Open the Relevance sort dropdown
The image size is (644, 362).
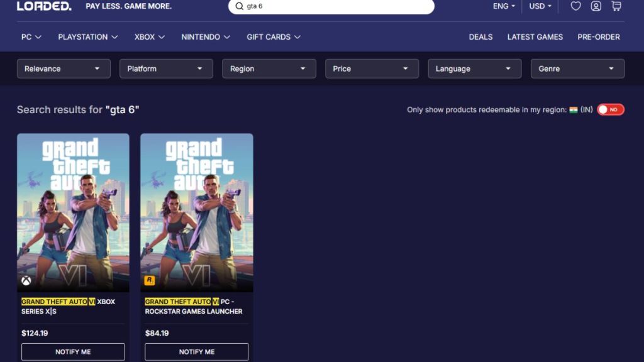pos(63,69)
